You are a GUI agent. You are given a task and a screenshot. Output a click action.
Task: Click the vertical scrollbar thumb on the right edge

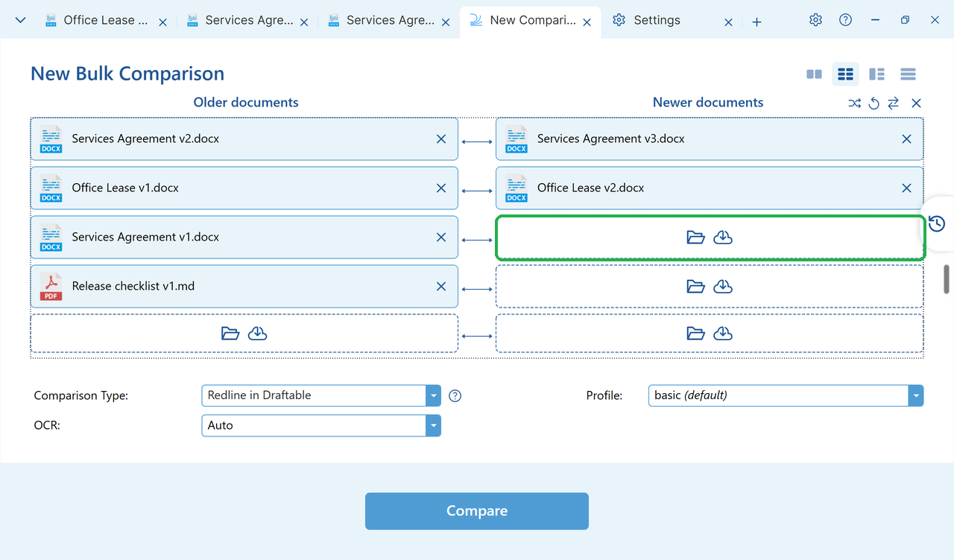(947, 279)
